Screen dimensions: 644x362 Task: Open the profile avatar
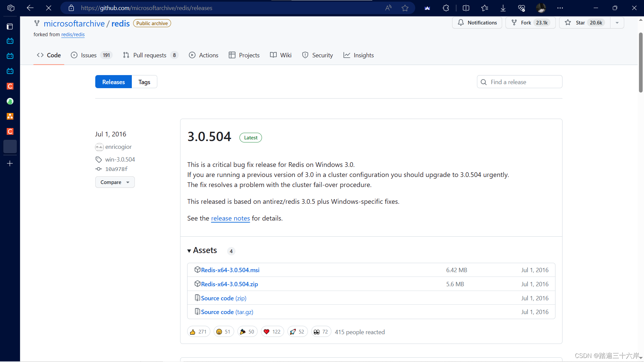pyautogui.click(x=541, y=8)
